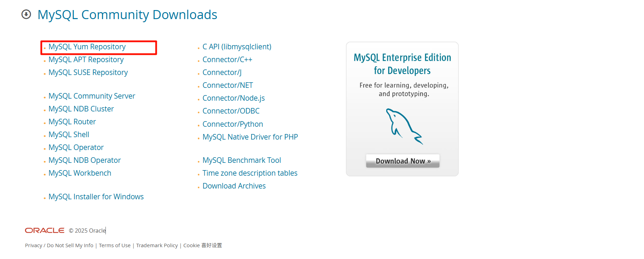Open Connector/ODBC link
Viewport: 644px width, 259px height.
click(x=231, y=111)
